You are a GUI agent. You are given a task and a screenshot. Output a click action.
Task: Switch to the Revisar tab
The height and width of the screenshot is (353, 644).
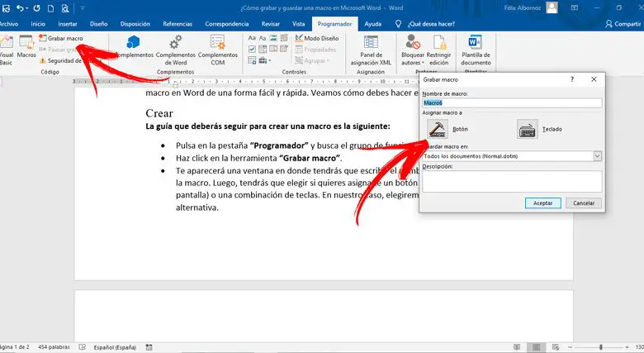271,24
